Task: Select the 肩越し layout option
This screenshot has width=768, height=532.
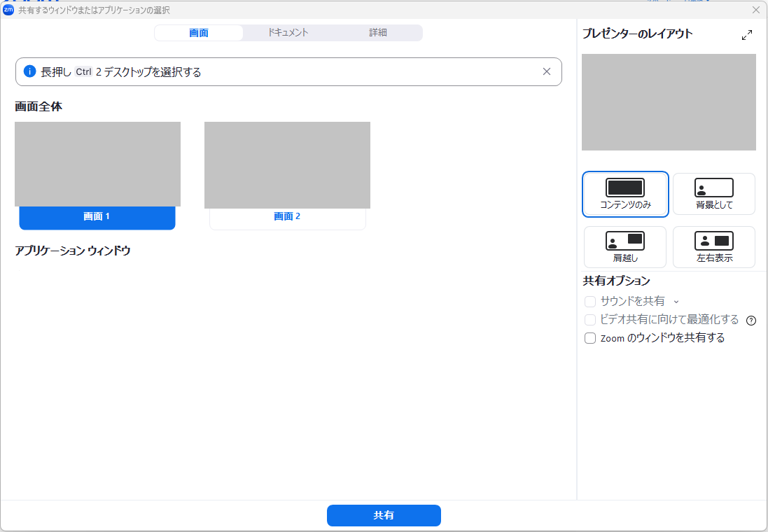Action: click(x=624, y=241)
